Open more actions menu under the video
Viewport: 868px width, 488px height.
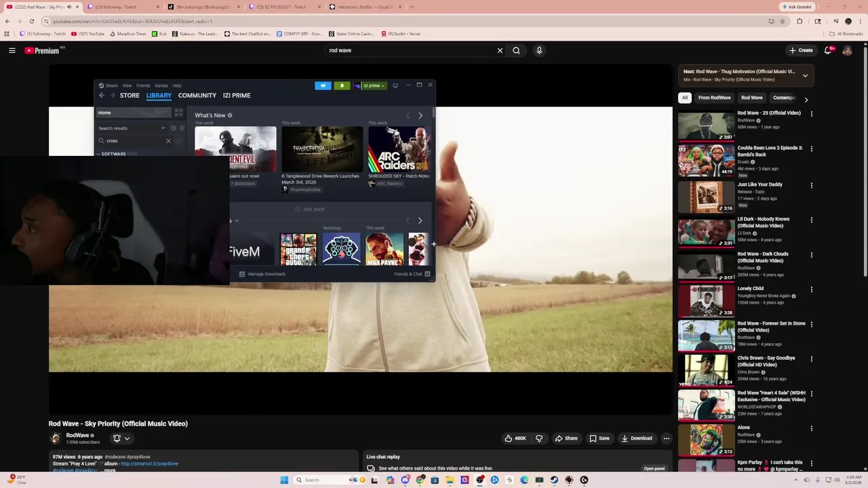point(666,439)
